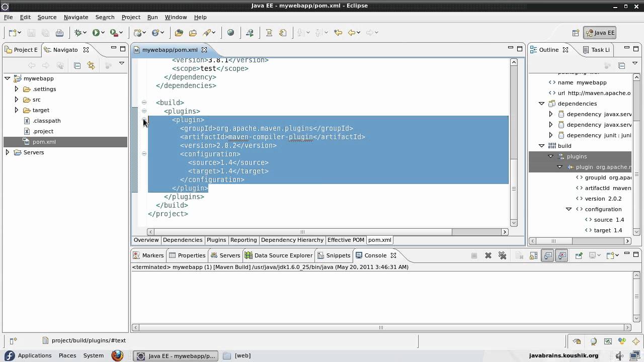The image size is (644, 362).
Task: Switch to the Task List tab
Action: pyautogui.click(x=596, y=50)
